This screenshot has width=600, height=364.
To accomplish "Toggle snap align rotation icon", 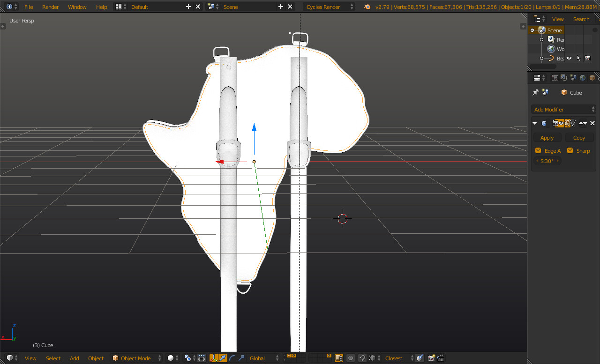I will point(420,358).
